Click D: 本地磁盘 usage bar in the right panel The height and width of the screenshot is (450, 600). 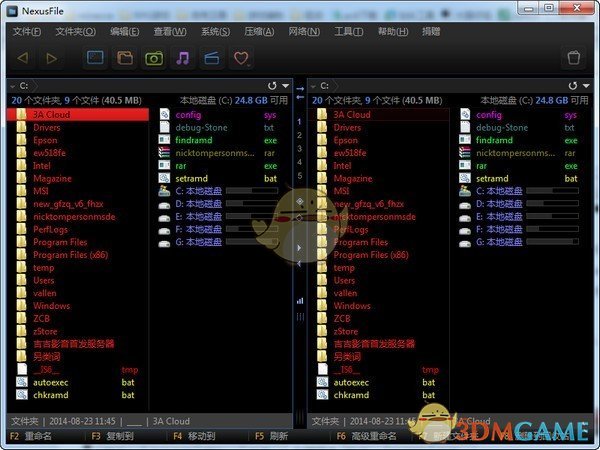pos(553,203)
